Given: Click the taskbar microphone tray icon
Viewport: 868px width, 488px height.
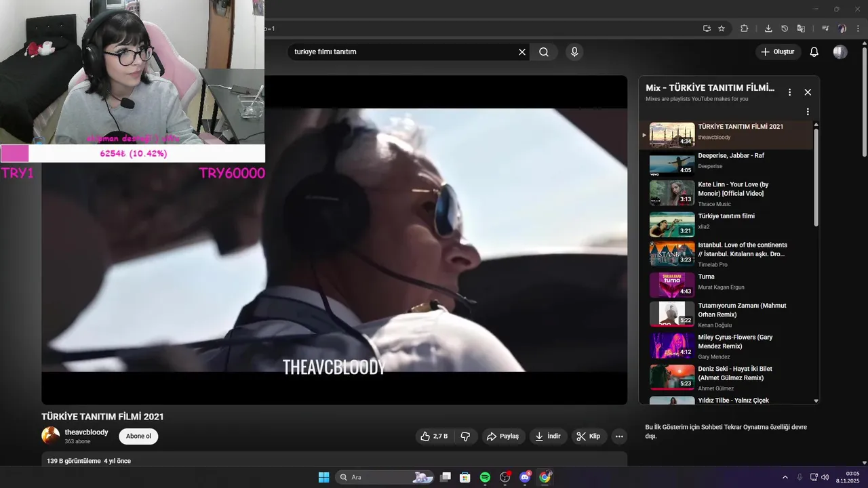Looking at the screenshot, I should (x=800, y=477).
